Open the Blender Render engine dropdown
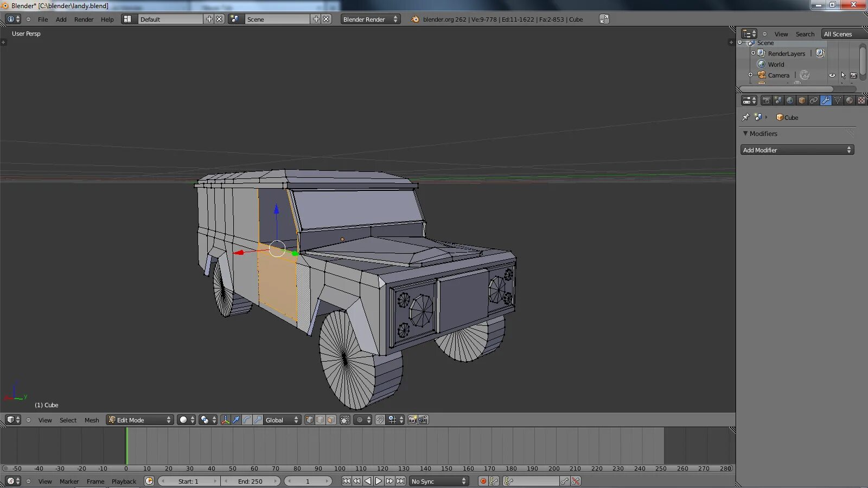 (371, 19)
